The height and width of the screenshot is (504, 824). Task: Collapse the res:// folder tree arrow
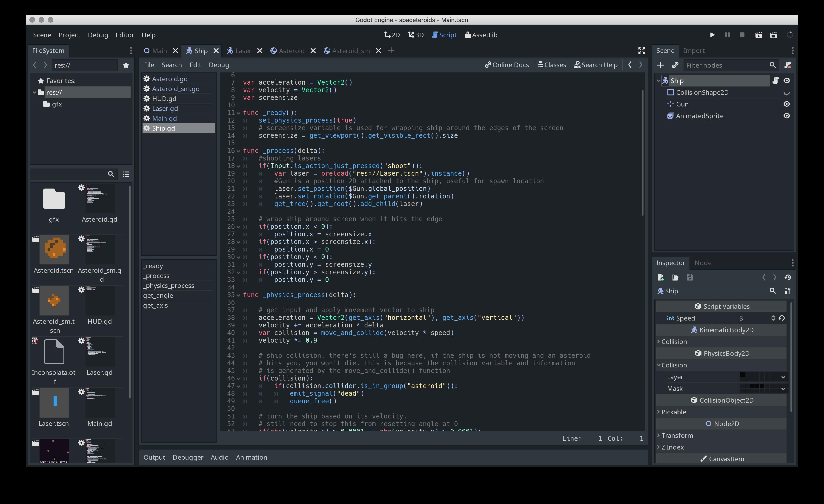coord(34,92)
